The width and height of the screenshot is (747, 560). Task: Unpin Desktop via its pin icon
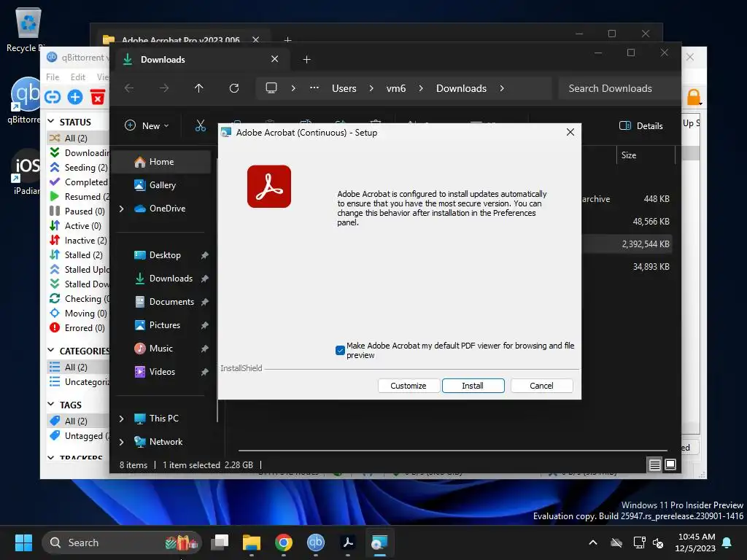click(x=205, y=255)
